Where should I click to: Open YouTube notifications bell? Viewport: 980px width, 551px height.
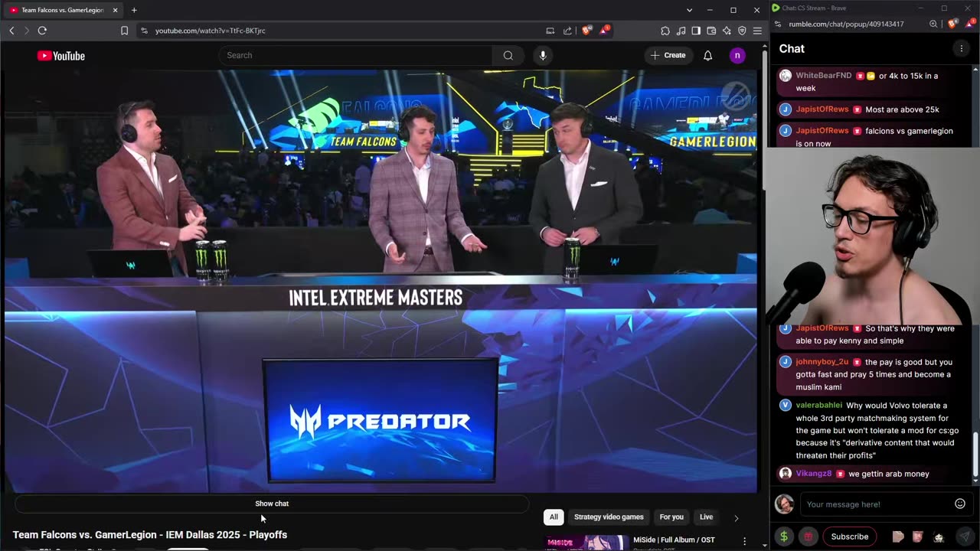coord(708,55)
